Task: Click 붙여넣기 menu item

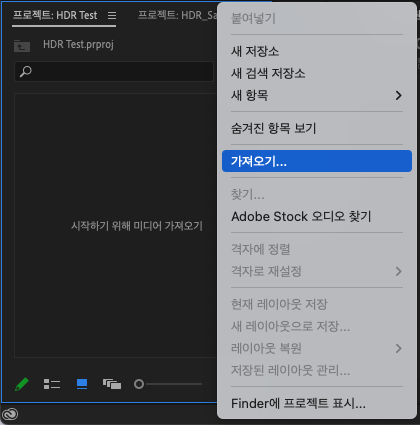Action: (x=317, y=18)
